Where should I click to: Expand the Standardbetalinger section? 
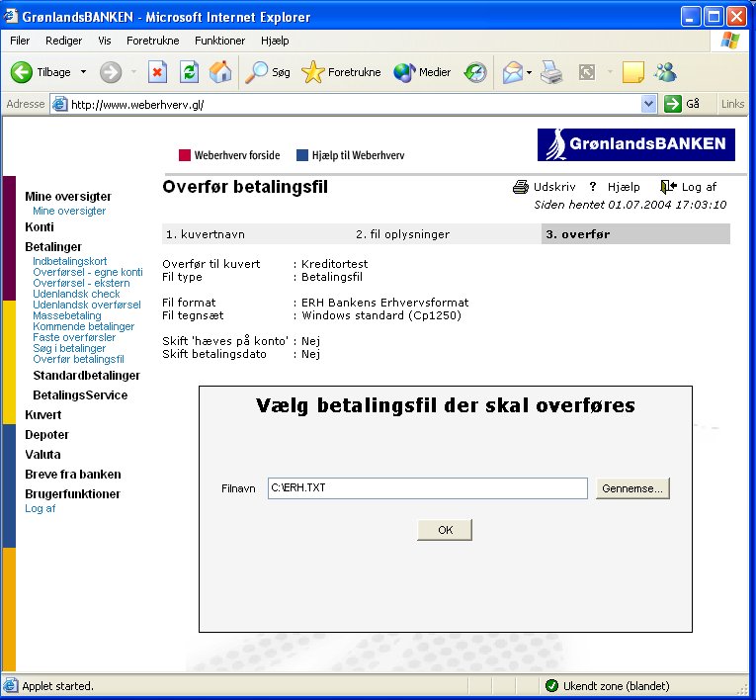86,376
